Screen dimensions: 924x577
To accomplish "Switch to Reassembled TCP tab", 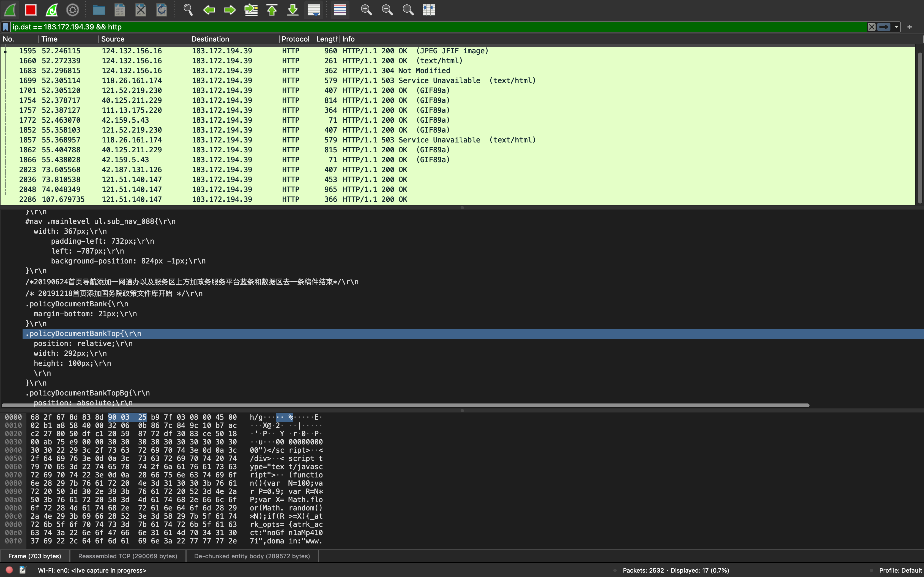I will tap(127, 556).
